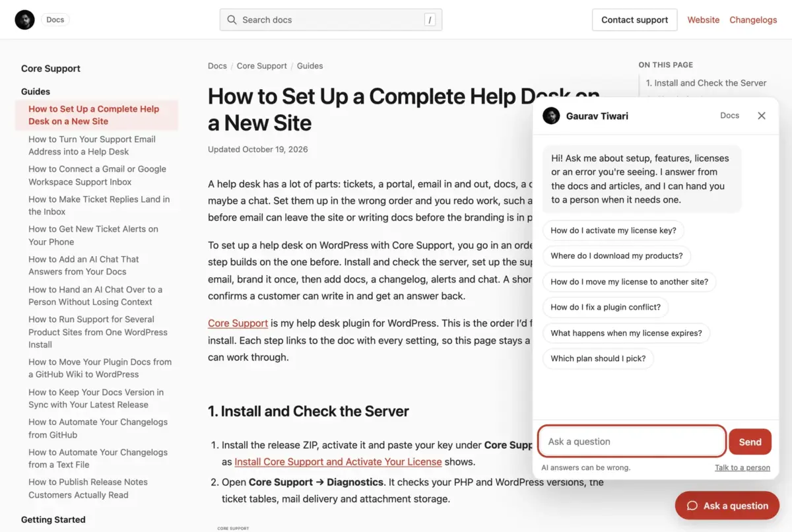This screenshot has height=532, width=792.
Task: Click the floating 'Ask a question' button
Action: coord(727,506)
